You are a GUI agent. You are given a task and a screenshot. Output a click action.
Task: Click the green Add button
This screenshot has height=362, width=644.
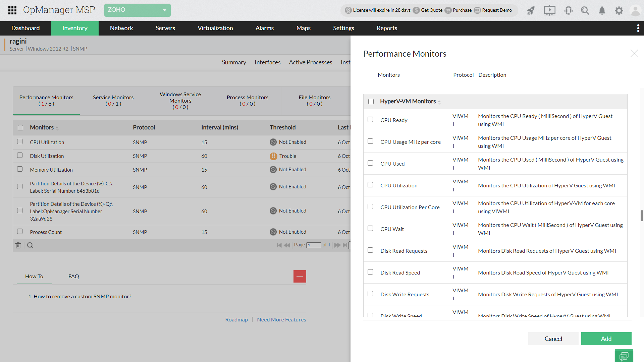[606, 339]
